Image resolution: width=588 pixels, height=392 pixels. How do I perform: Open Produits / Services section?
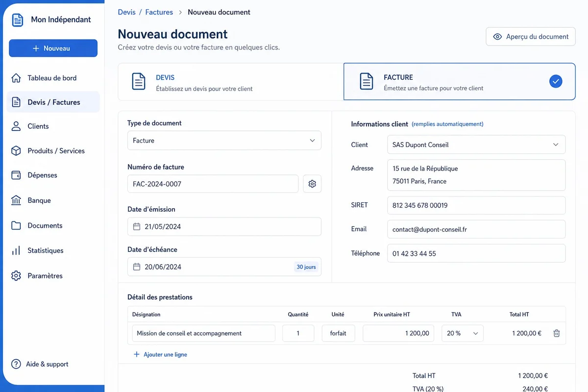[x=53, y=151]
